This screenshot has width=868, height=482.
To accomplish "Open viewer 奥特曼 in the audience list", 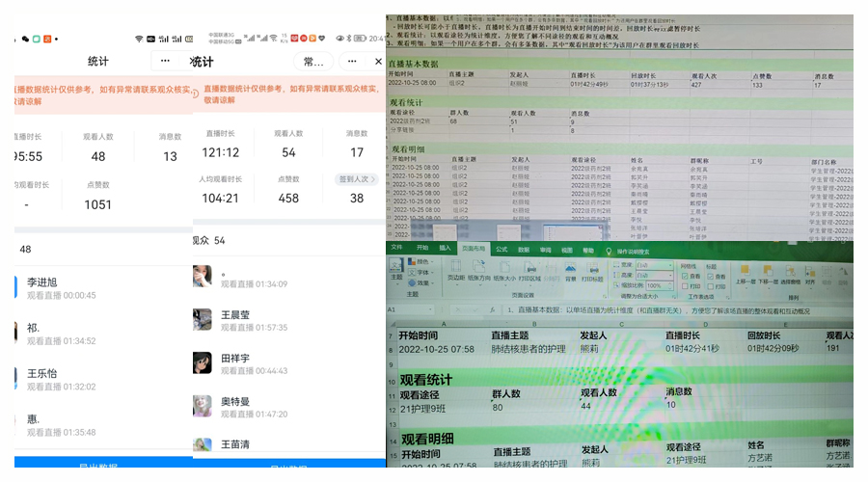I will coord(287,407).
